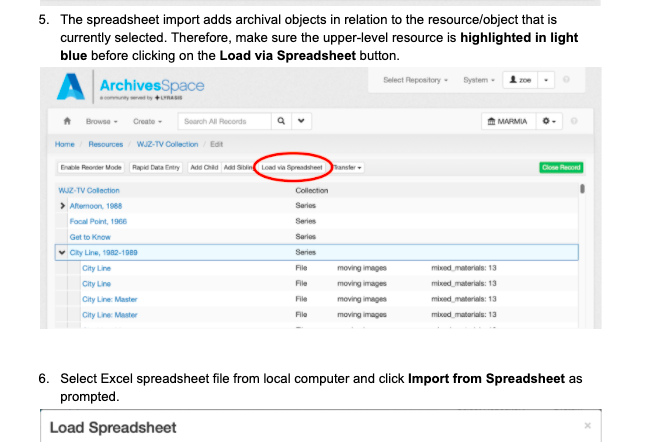Close the Load Spreadsheet dialog

pos(587,426)
